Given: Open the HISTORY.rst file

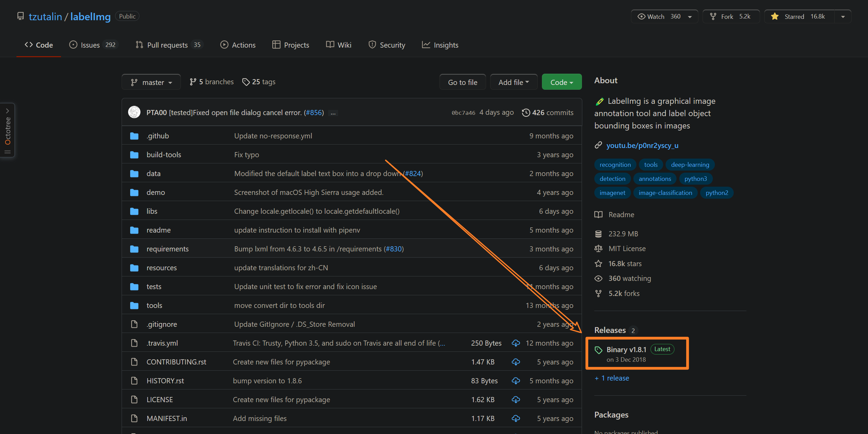Looking at the screenshot, I should (x=165, y=381).
